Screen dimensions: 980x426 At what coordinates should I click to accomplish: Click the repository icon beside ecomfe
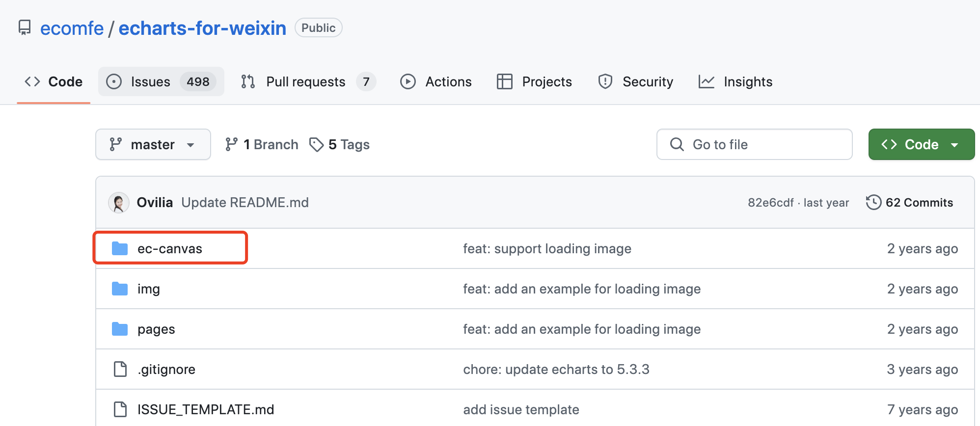(25, 27)
